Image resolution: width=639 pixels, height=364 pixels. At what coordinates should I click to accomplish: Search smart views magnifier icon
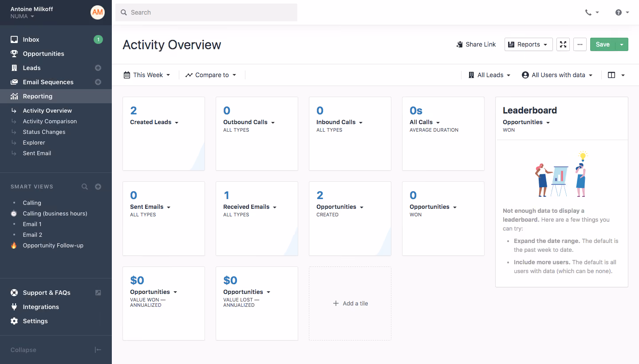85,187
